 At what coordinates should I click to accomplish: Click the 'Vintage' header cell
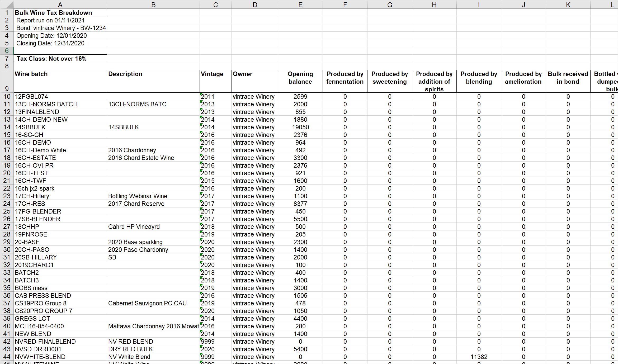(x=216, y=81)
